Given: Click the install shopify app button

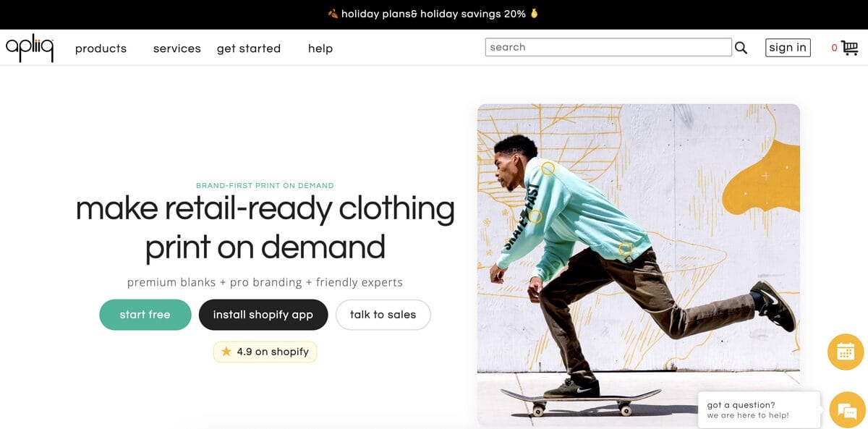Looking at the screenshot, I should (263, 314).
